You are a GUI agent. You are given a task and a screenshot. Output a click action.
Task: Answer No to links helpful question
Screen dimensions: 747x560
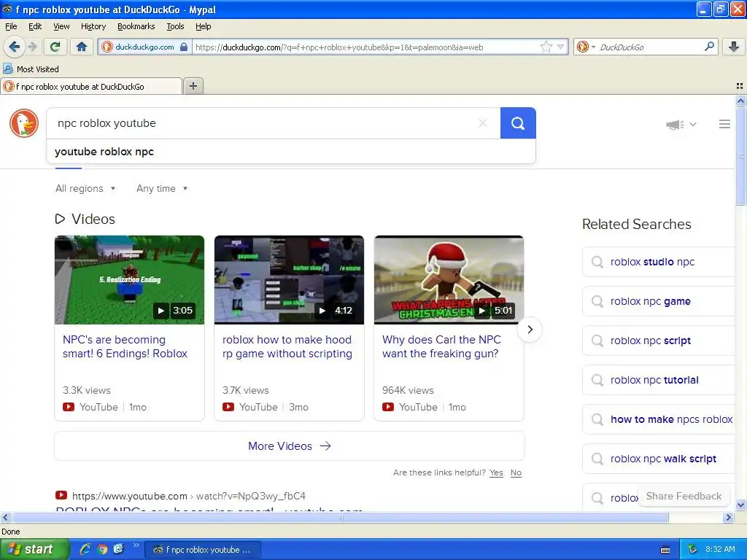point(516,472)
